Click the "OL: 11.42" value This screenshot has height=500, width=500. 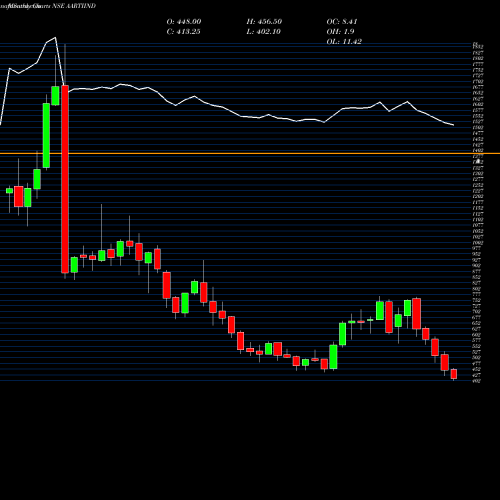coord(344,42)
